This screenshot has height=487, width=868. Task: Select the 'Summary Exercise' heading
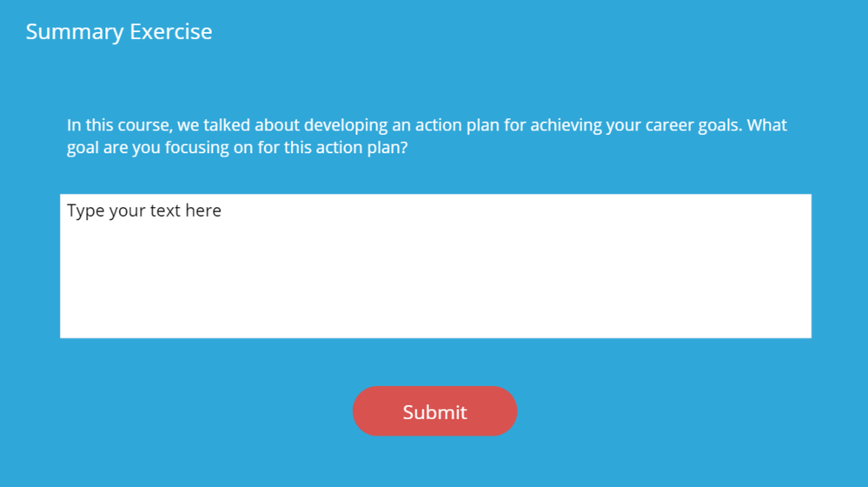click(119, 32)
